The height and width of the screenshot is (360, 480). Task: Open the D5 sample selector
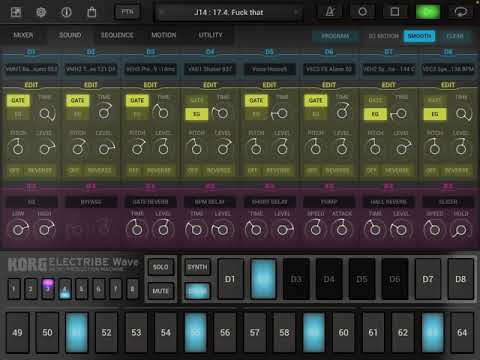[x=269, y=69]
